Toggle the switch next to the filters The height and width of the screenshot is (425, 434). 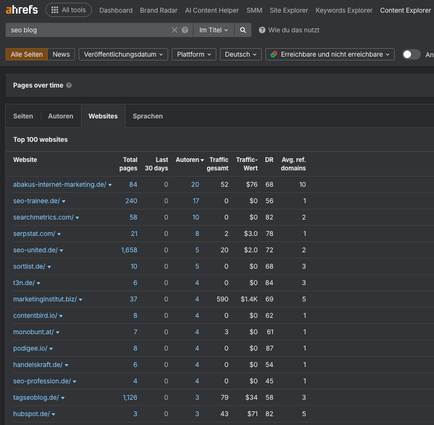coord(411,54)
